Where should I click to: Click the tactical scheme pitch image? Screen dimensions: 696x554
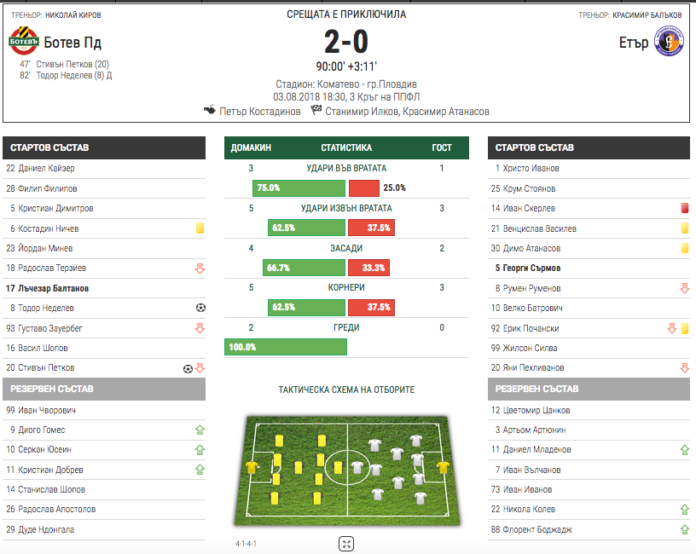[347, 471]
